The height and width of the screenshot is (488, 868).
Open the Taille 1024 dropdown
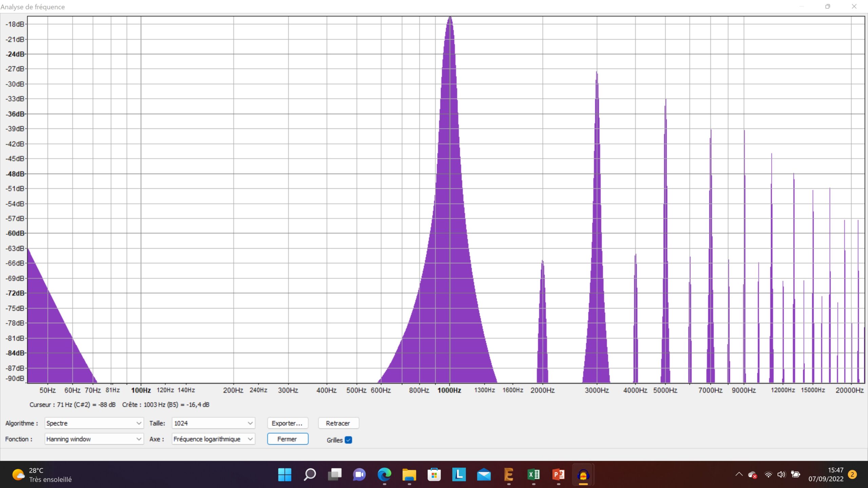click(213, 423)
